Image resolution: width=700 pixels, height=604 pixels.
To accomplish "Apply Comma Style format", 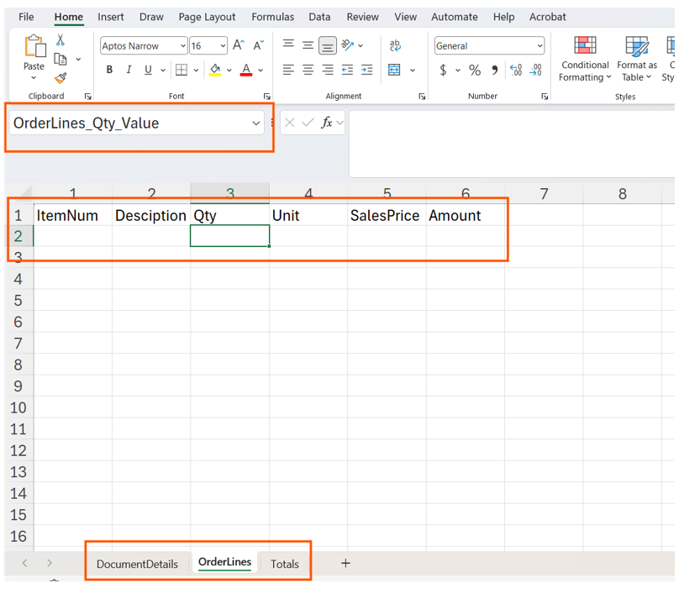I will click(494, 70).
